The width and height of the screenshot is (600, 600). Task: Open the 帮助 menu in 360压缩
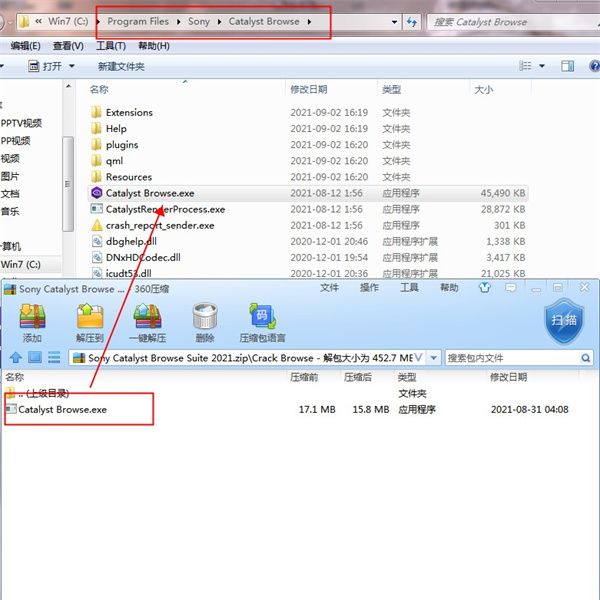coord(449,288)
